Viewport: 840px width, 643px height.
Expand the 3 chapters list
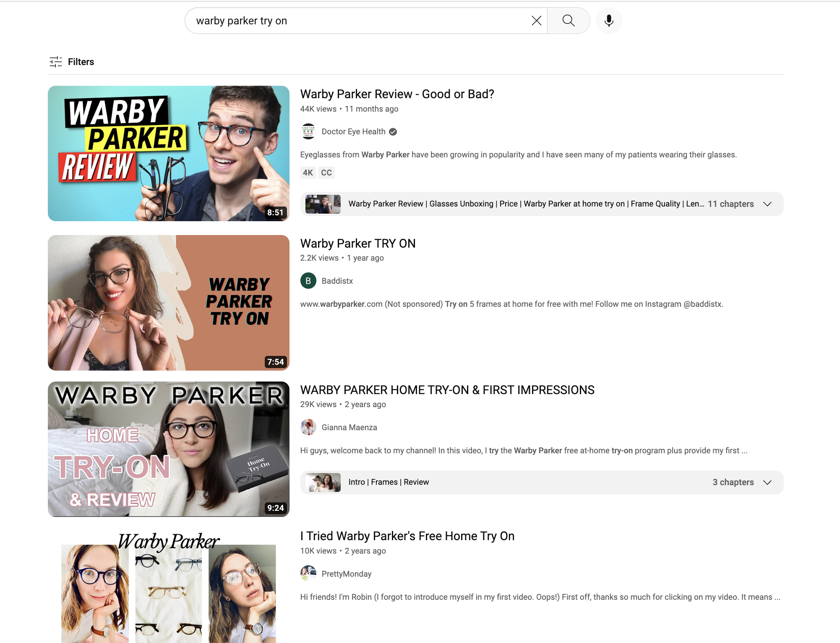767,482
